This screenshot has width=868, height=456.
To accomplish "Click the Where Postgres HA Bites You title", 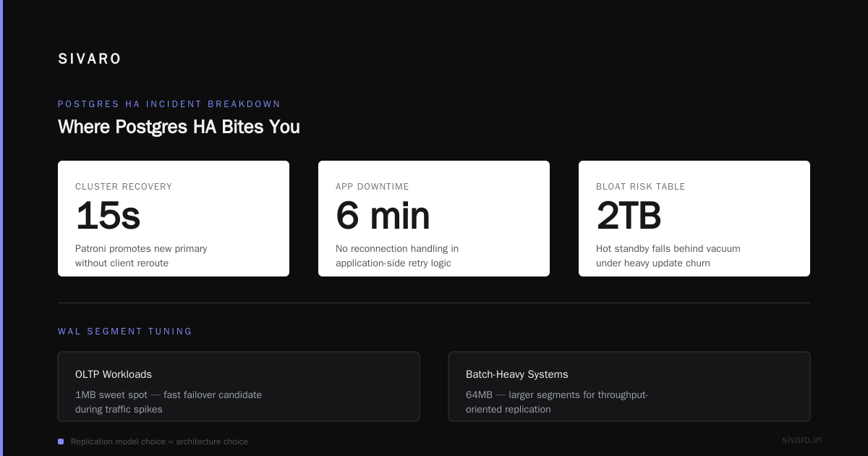I will point(179,127).
